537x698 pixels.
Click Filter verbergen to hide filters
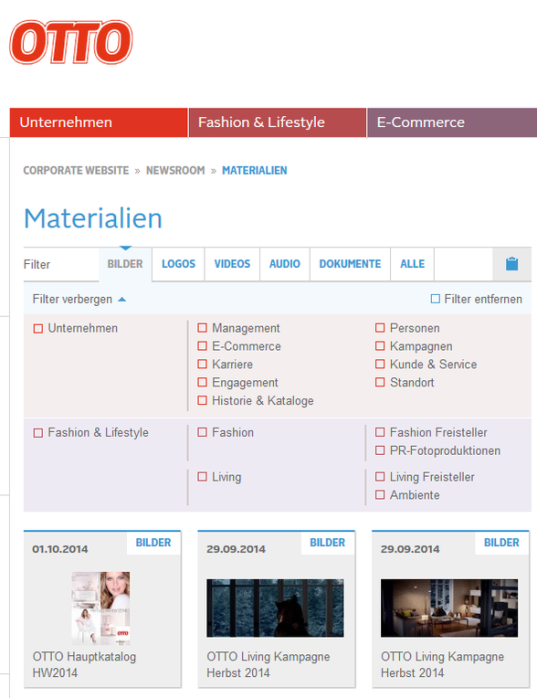click(x=72, y=299)
